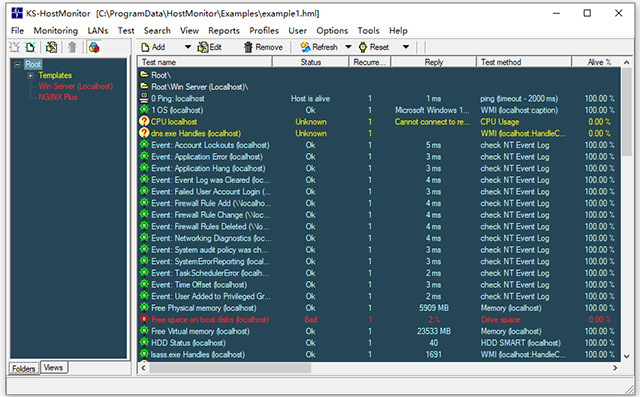
Task: Click the computer icon of 0 Ping: localhost
Action: click(144, 98)
